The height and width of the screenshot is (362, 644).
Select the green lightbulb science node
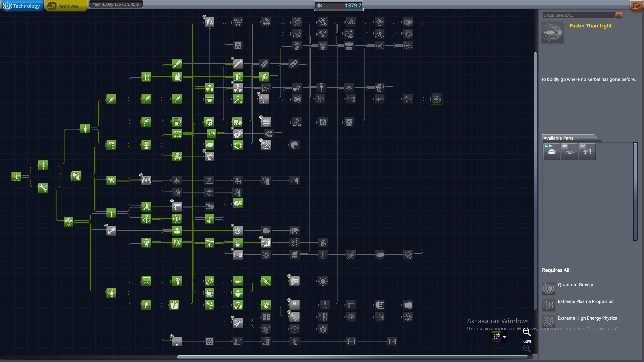(111, 293)
